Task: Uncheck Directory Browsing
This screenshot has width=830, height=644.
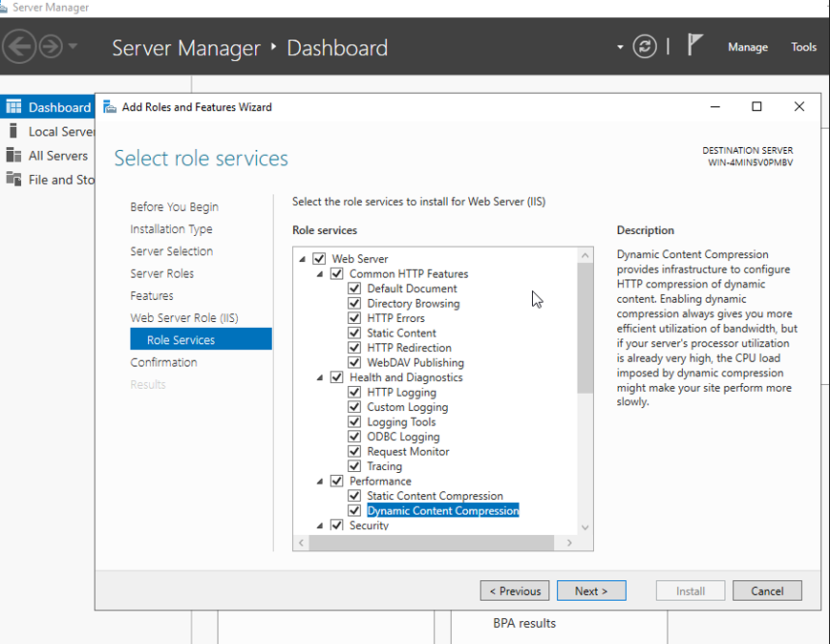Action: point(354,303)
